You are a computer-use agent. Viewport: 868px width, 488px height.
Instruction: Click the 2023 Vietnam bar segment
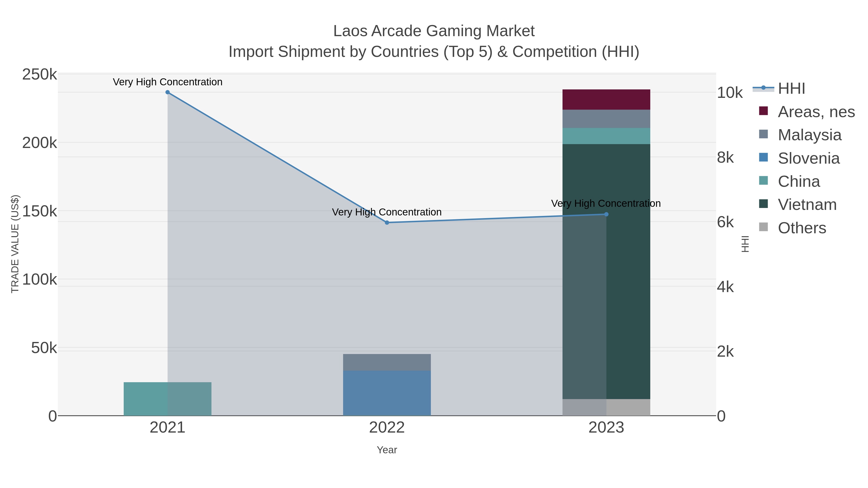(x=606, y=271)
